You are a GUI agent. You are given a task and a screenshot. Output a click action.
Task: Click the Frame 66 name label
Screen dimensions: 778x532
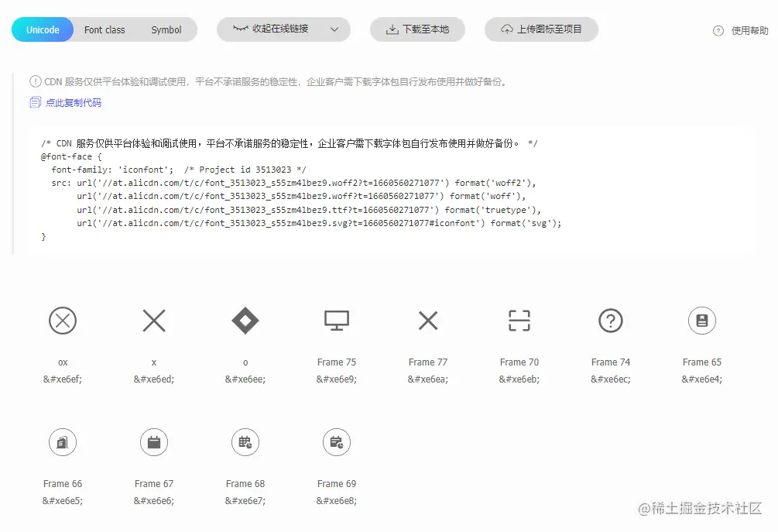tap(63, 484)
